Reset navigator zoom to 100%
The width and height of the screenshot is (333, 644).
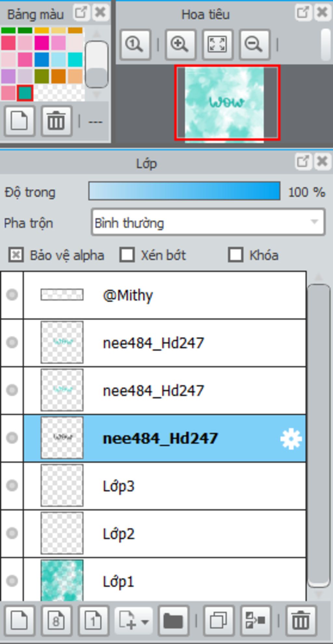[x=135, y=45]
